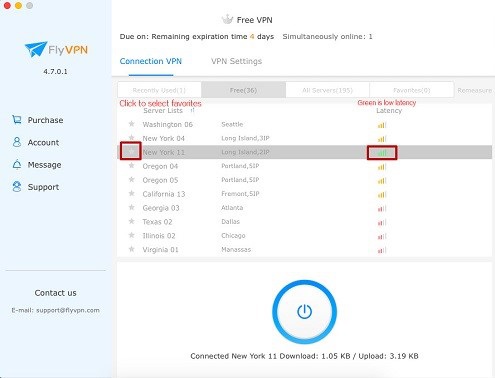Viewport: 495px width, 378px height.
Task: Click the Free VPN crown icon
Action: click(x=227, y=19)
